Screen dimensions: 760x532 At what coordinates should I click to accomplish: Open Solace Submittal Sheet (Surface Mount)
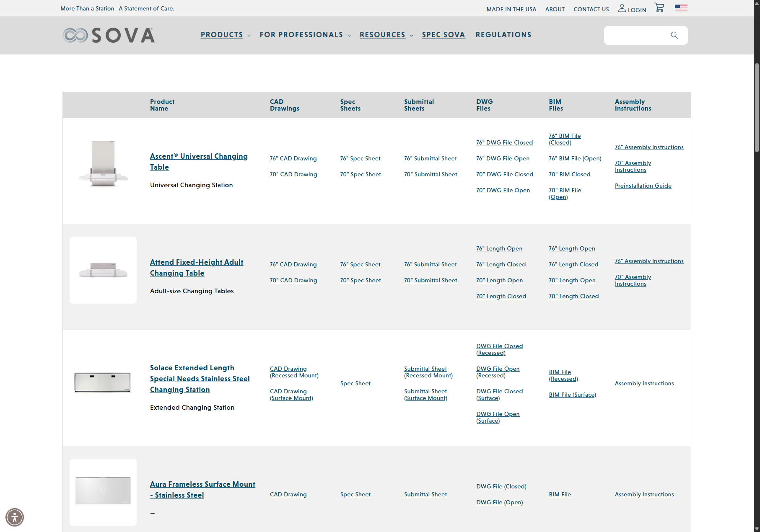click(x=426, y=395)
